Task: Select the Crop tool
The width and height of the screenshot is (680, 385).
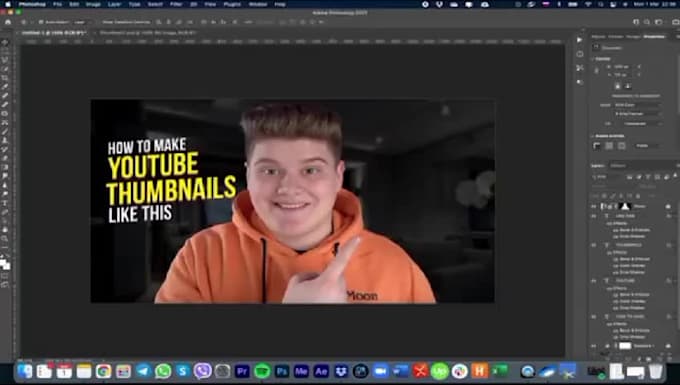Action: click(x=5, y=78)
